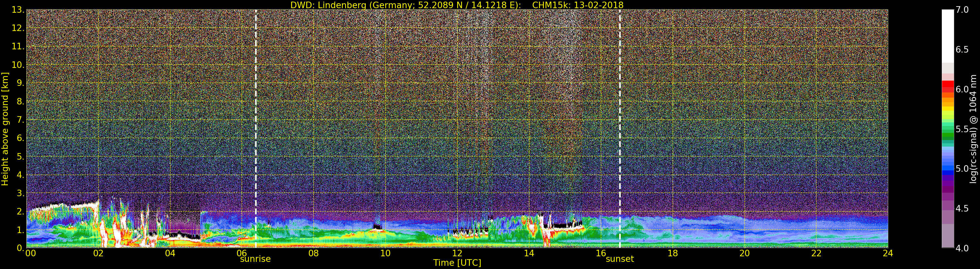Click the '14' tick on the time axis

tap(529, 253)
